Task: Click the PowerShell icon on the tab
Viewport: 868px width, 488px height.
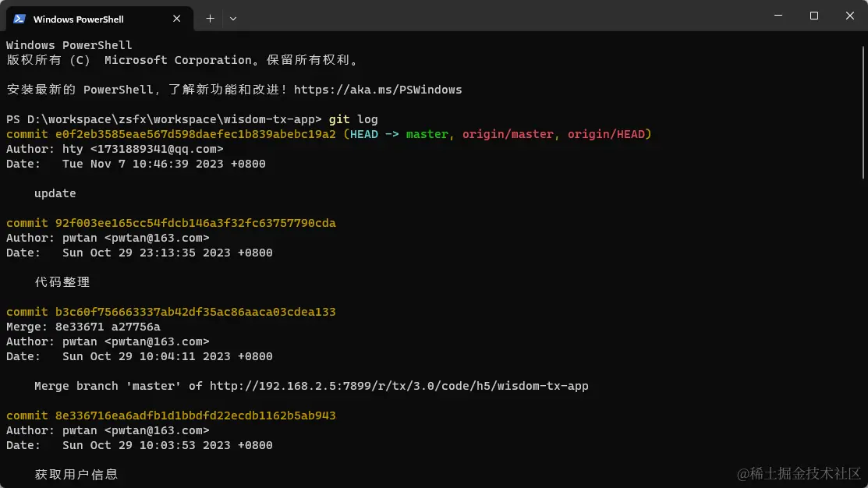Action: click(19, 19)
